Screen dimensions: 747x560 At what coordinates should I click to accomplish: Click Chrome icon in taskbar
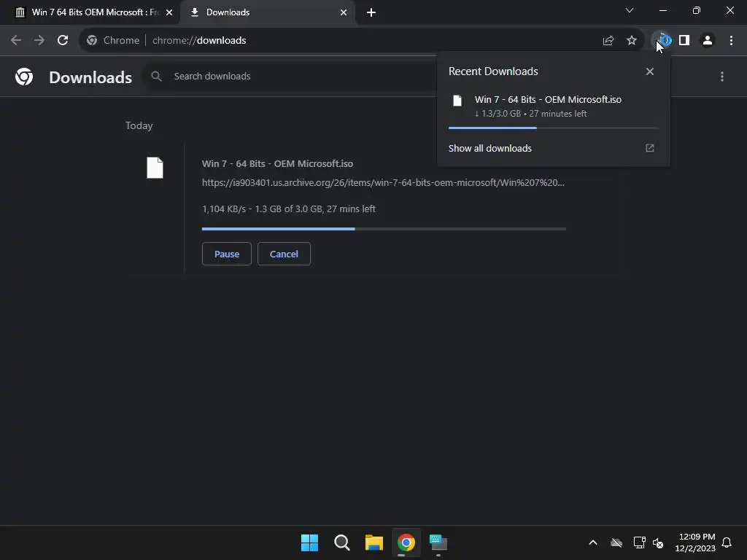[406, 542]
